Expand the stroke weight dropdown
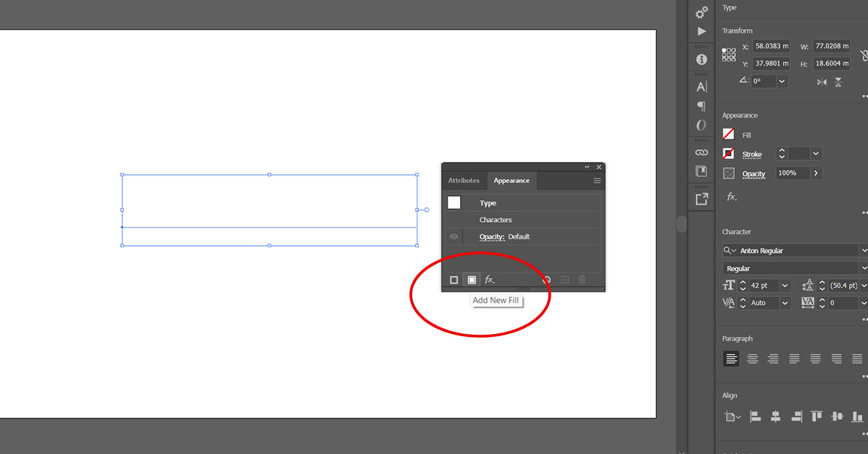 [816, 154]
